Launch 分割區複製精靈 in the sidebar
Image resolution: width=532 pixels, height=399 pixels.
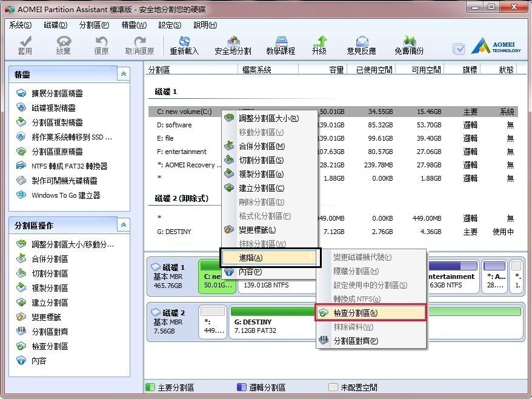click(50, 122)
